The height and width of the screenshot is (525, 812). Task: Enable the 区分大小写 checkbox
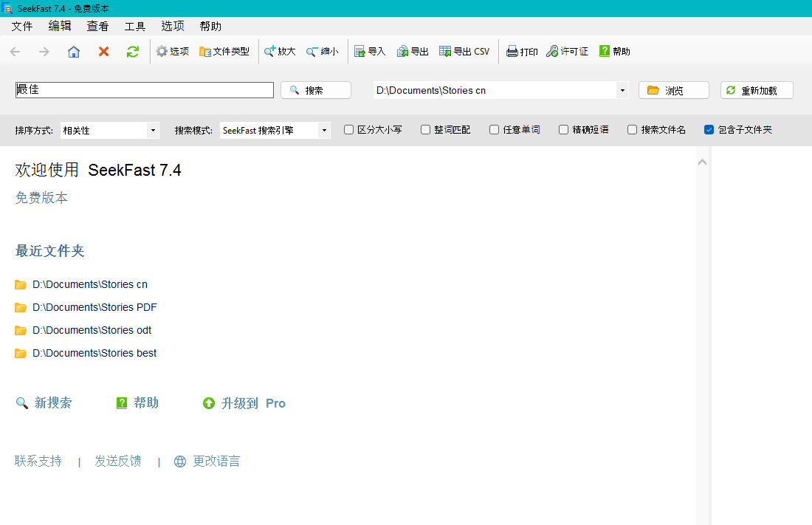(349, 129)
